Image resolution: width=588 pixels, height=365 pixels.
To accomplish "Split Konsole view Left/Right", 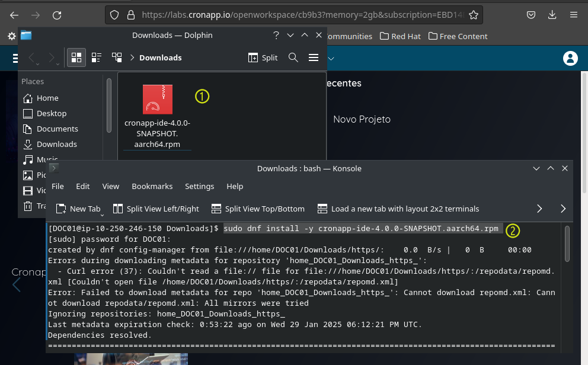I will 156,209.
